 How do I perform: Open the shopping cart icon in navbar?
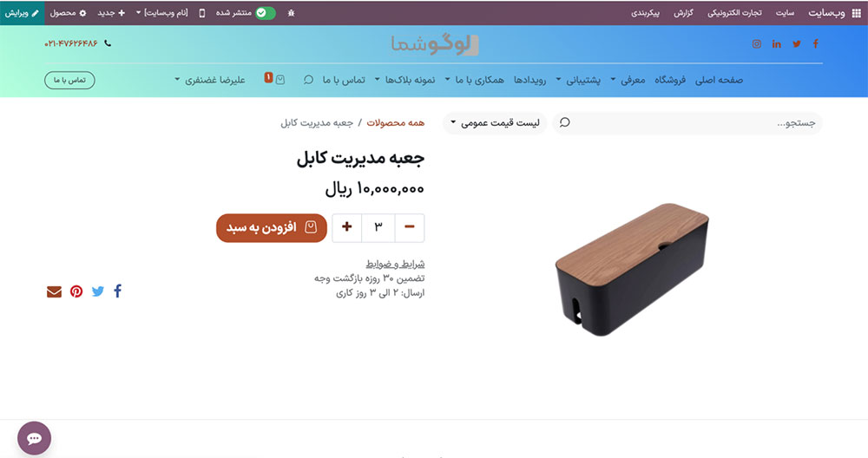tap(280, 80)
